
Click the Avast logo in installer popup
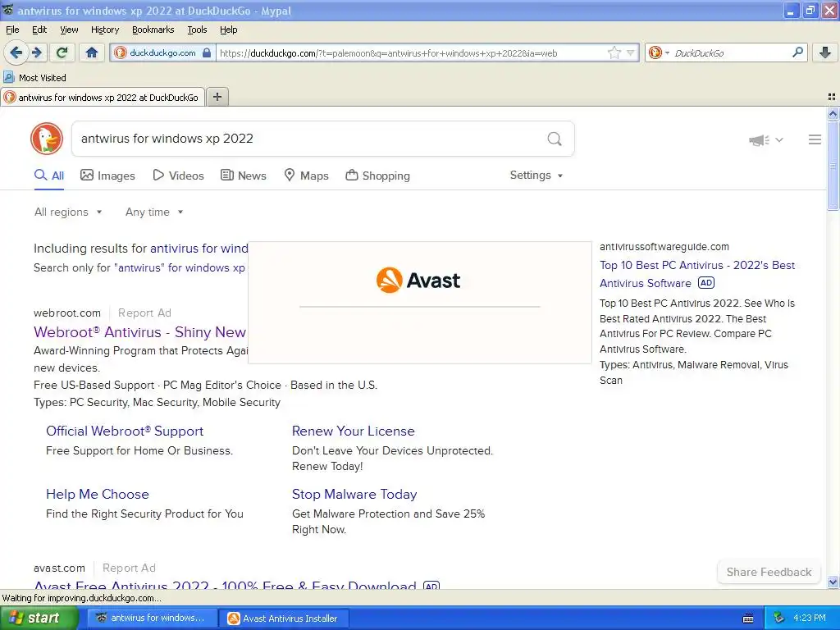pos(418,281)
